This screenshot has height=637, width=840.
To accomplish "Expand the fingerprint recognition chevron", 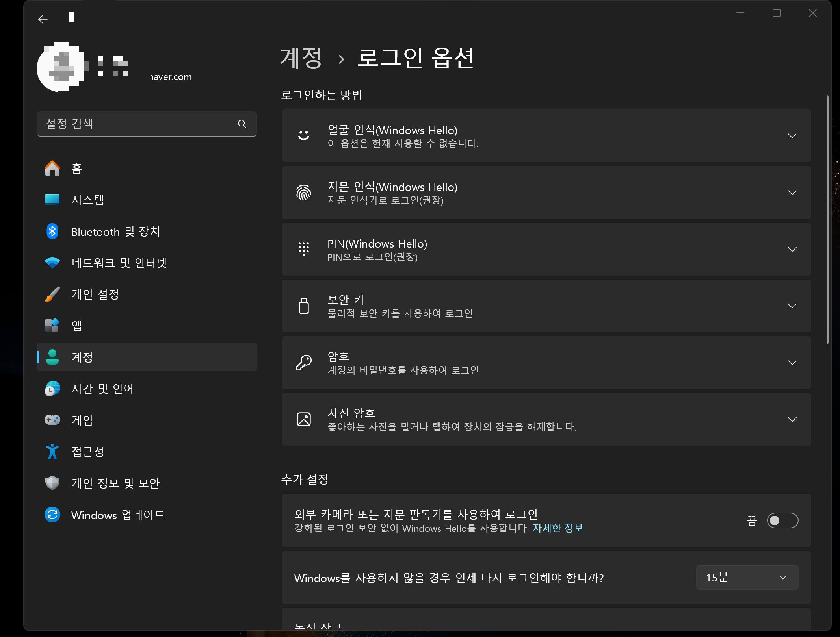I will [792, 193].
